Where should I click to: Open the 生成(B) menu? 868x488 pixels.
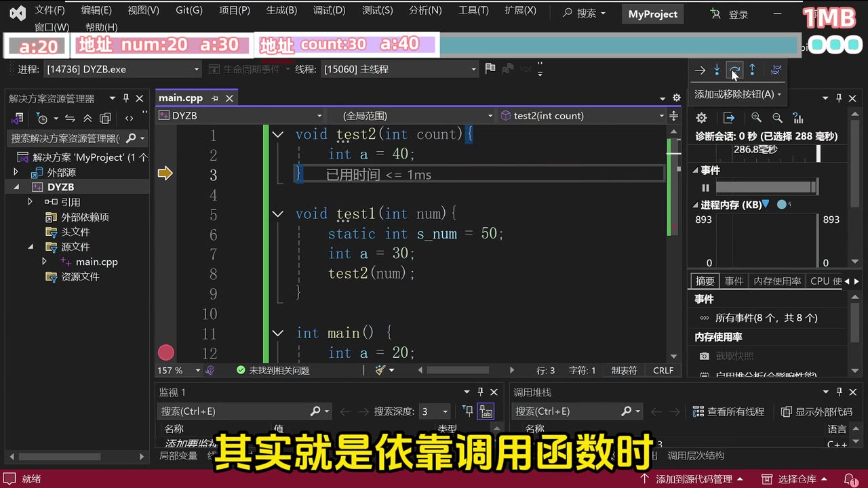(281, 10)
